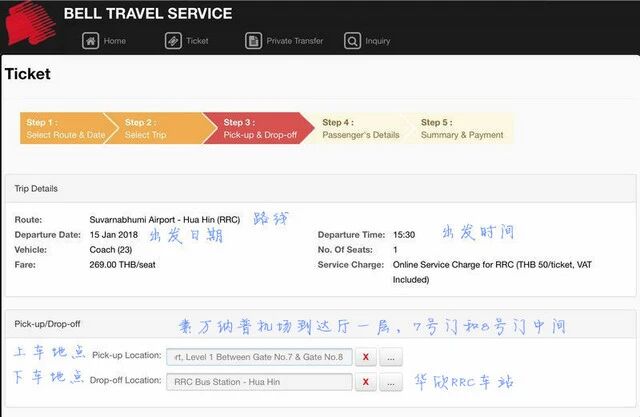Jump to Step 5 Summary & Payment
The image size is (640, 417).
(462, 128)
